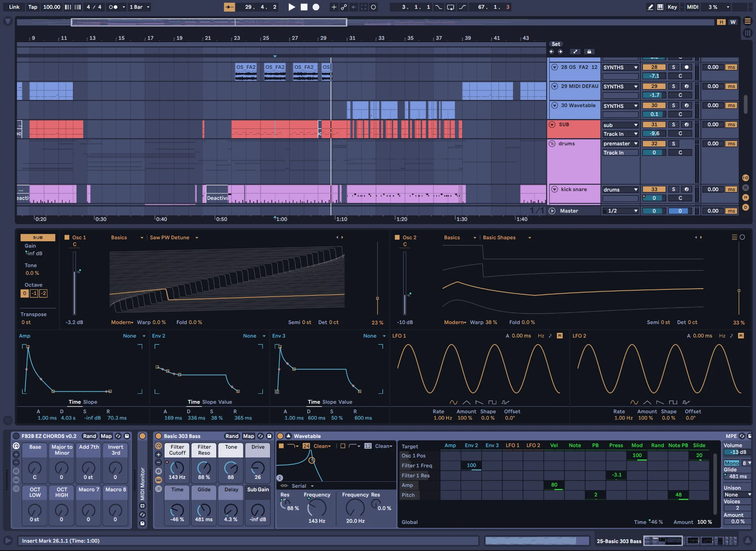
Task: Click the lock envelopes icon
Action: (x=589, y=51)
